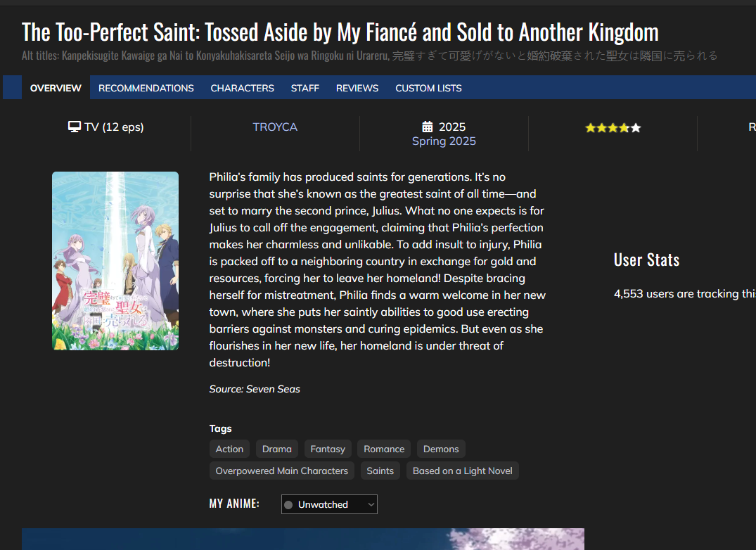Screen dimensions: 756x550
Task: Click the grey status dot in My Anime
Action: [288, 504]
